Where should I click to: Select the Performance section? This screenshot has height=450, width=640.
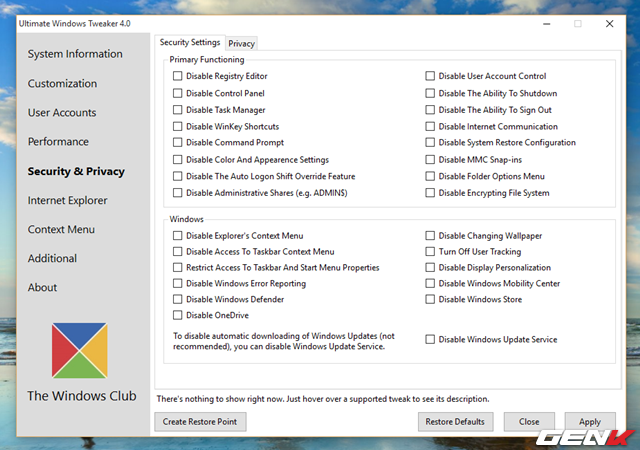58,142
